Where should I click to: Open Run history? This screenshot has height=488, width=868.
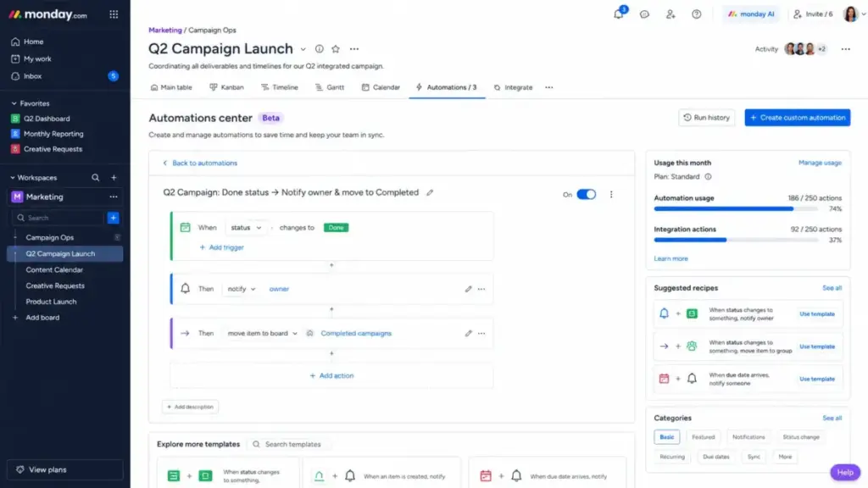coord(706,117)
